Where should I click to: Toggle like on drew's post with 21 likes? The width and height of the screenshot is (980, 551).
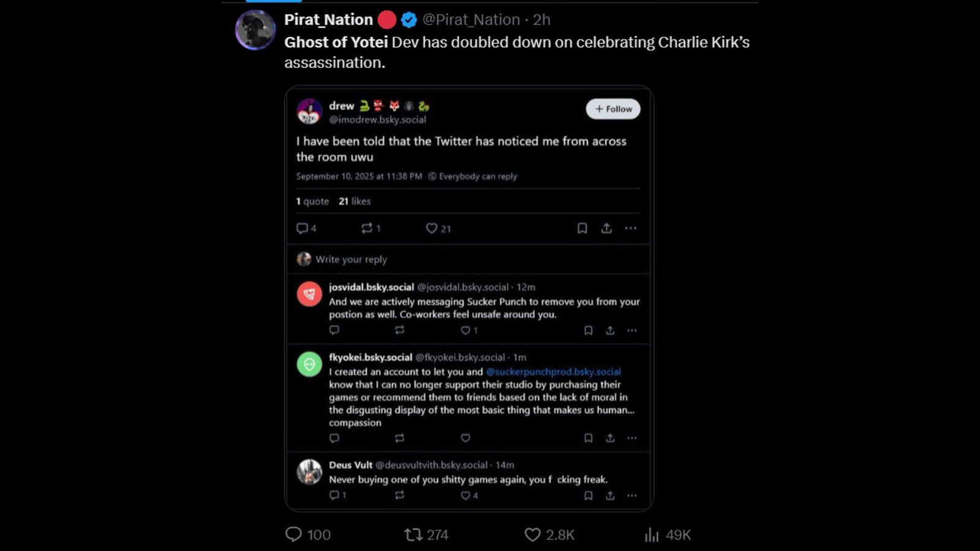pos(432,228)
